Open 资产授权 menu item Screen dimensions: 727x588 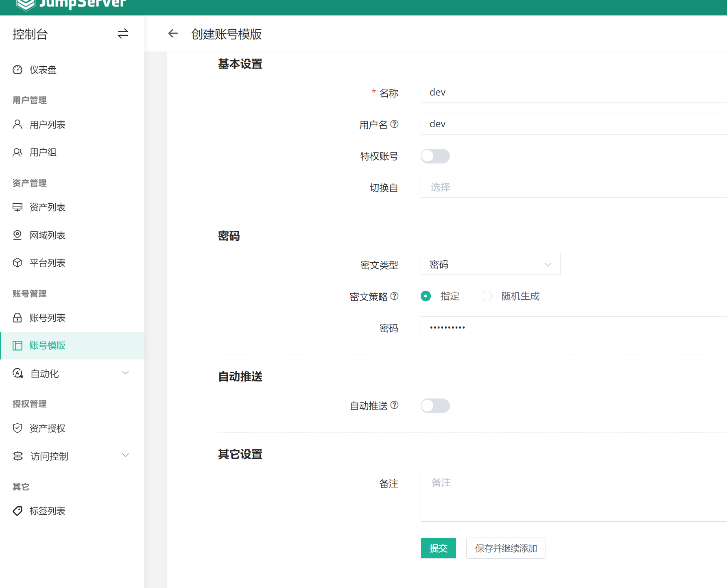click(x=48, y=428)
